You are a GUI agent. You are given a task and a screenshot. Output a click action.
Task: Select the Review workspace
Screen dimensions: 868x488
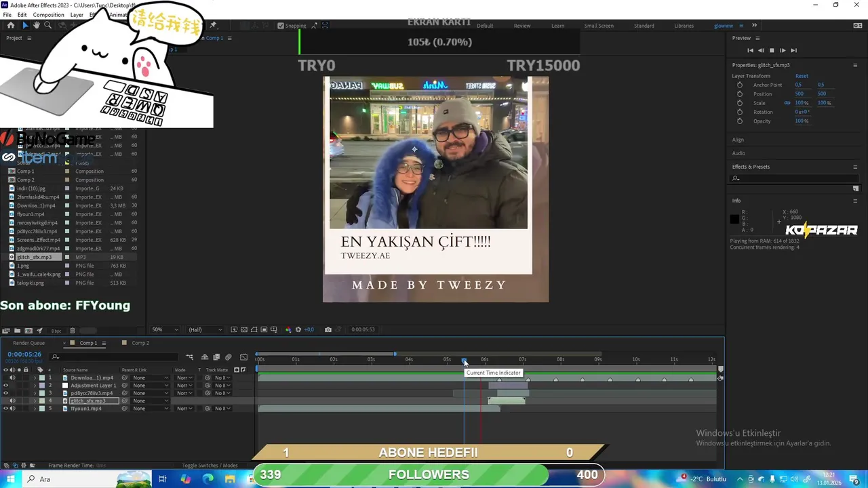pos(522,26)
